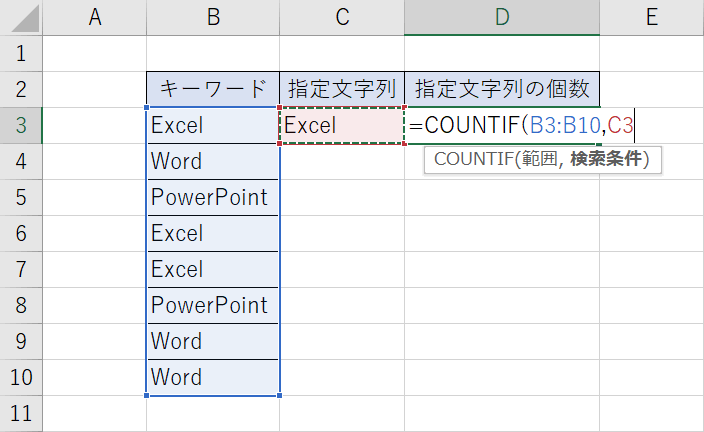
Task: Select row 5 header
Action: coord(21,197)
